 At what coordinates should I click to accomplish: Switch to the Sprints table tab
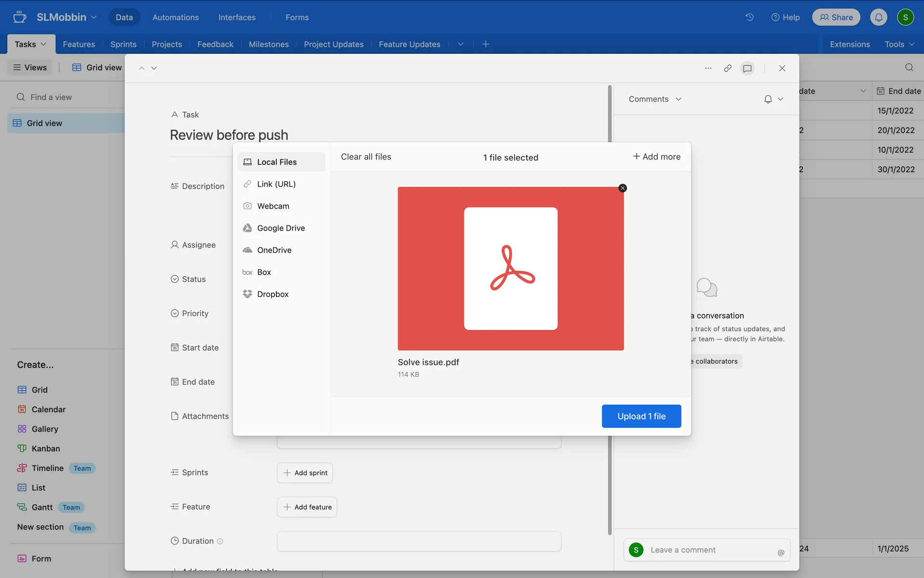click(123, 44)
